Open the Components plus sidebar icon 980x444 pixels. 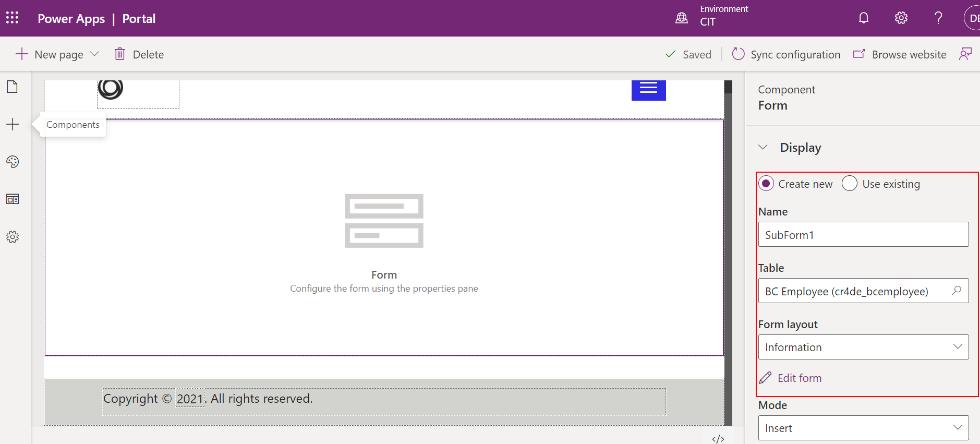click(x=13, y=124)
